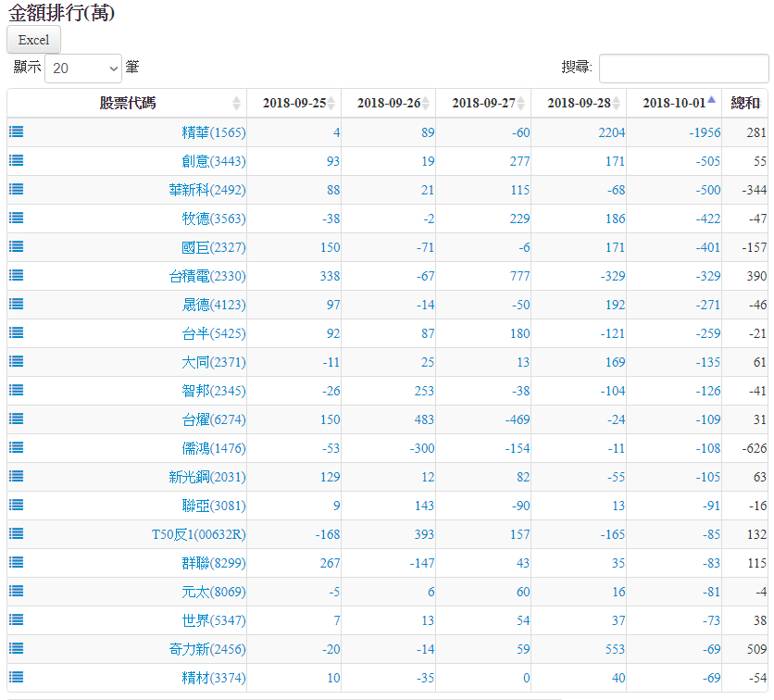Click the list icon beside 儒鴻(1476)
The height and width of the screenshot is (700, 774).
(x=17, y=447)
